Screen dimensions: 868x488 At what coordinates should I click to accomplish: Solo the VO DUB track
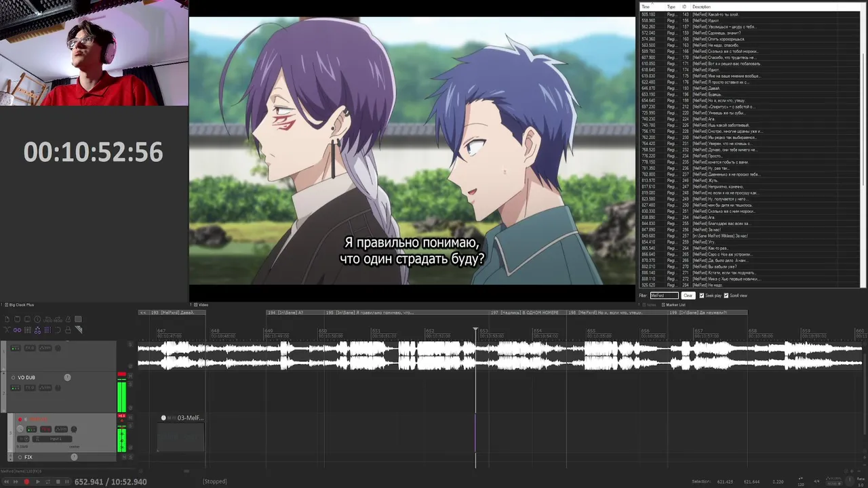coord(130,384)
